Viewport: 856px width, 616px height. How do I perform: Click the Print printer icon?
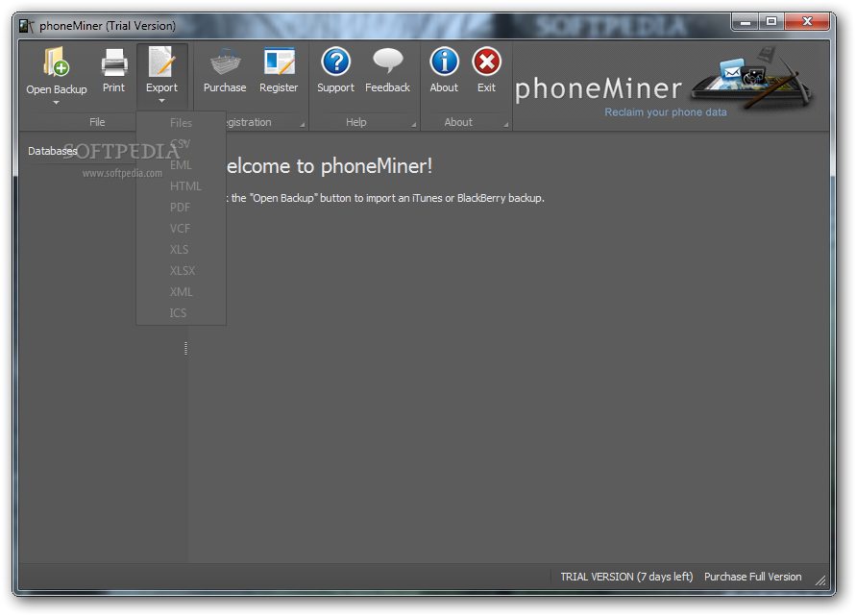point(114,62)
